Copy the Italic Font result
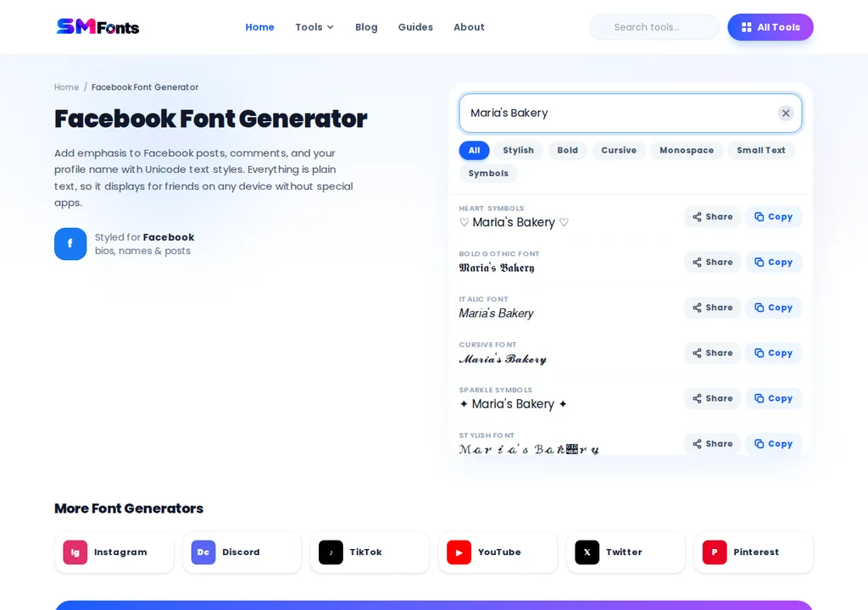868x610 pixels. (x=773, y=308)
